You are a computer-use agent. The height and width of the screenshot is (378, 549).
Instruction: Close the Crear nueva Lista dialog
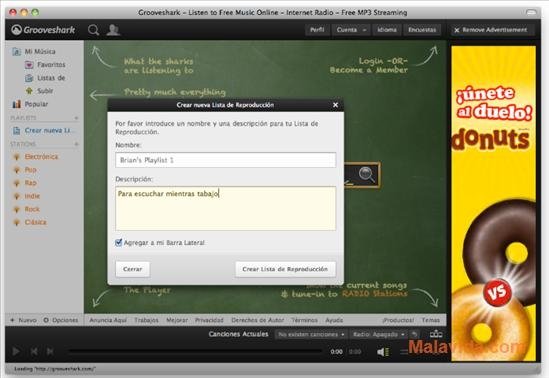coord(335,105)
